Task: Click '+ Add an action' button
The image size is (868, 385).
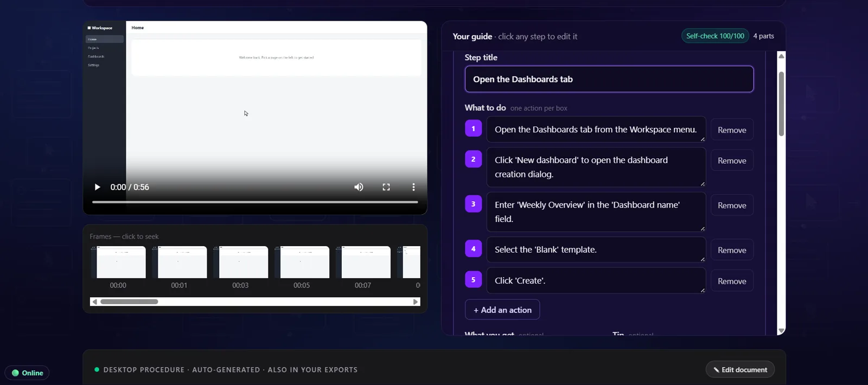Action: 502,310
